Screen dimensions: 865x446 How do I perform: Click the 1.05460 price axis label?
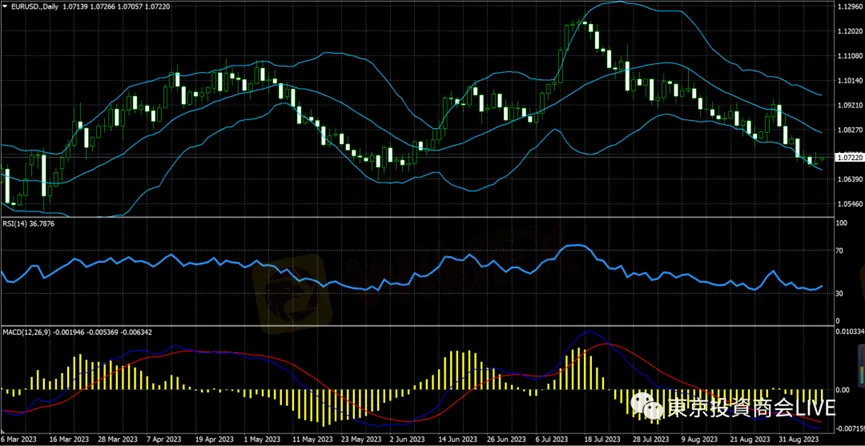click(x=848, y=203)
